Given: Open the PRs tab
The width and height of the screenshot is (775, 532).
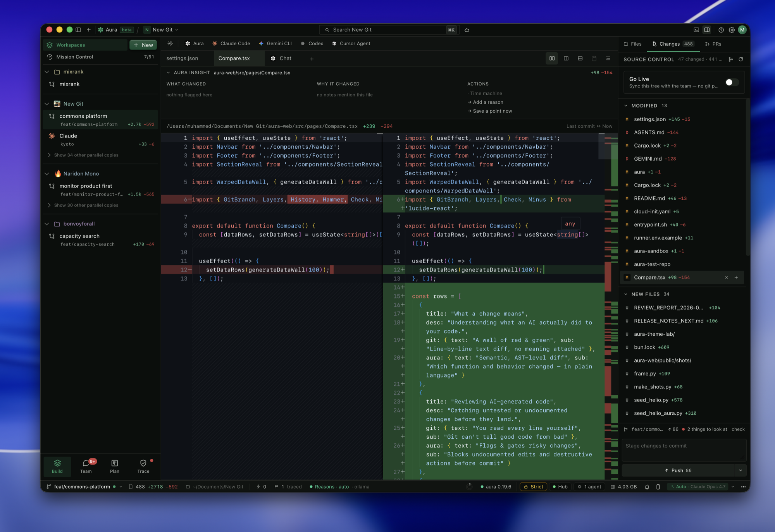Looking at the screenshot, I should coord(713,44).
